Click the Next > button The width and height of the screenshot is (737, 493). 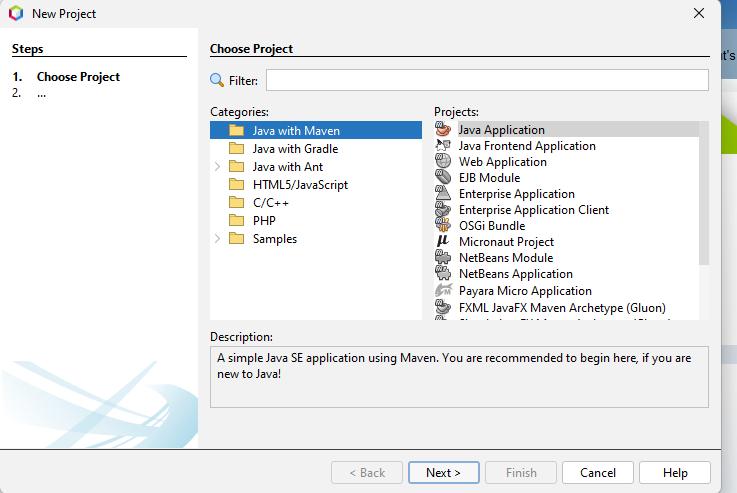pyautogui.click(x=444, y=472)
